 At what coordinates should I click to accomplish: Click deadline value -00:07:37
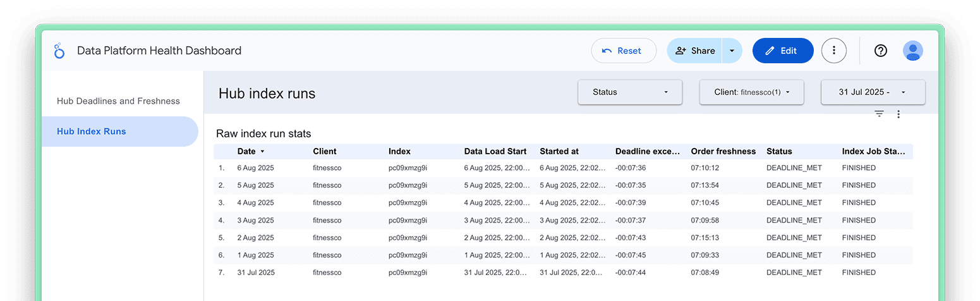pyautogui.click(x=631, y=221)
